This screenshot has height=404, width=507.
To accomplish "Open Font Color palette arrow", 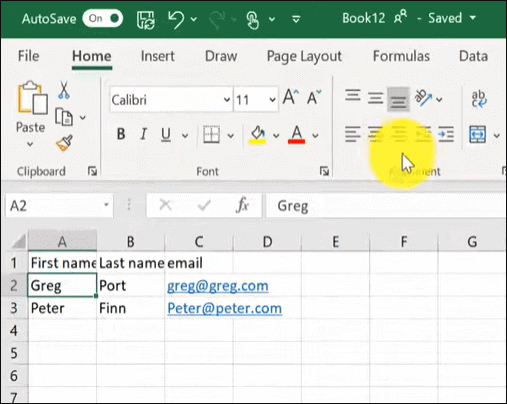I will pyautogui.click(x=315, y=135).
